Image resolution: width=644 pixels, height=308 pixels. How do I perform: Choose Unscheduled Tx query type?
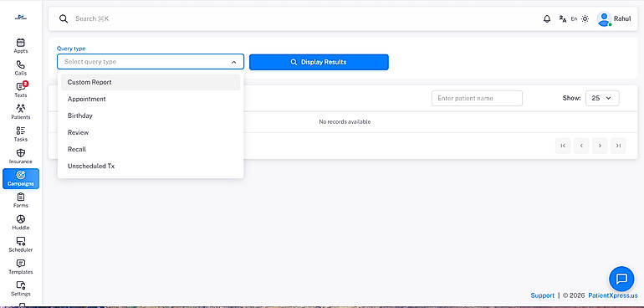click(x=151, y=166)
